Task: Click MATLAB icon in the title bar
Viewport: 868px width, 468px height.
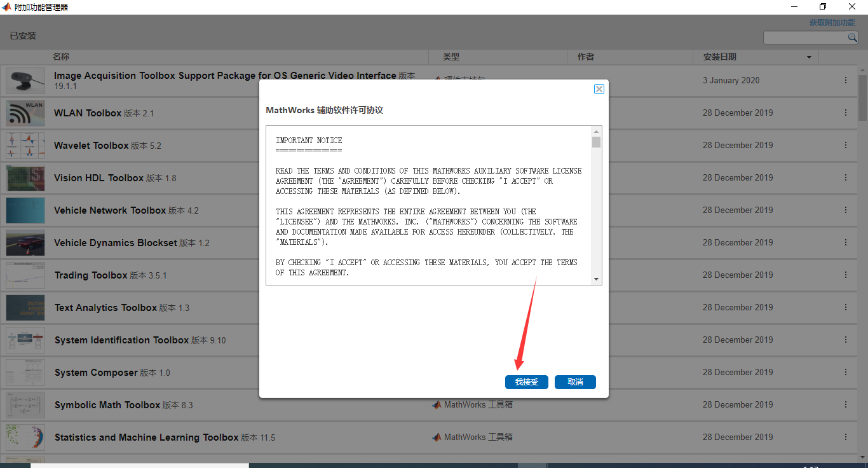Action: (6, 7)
